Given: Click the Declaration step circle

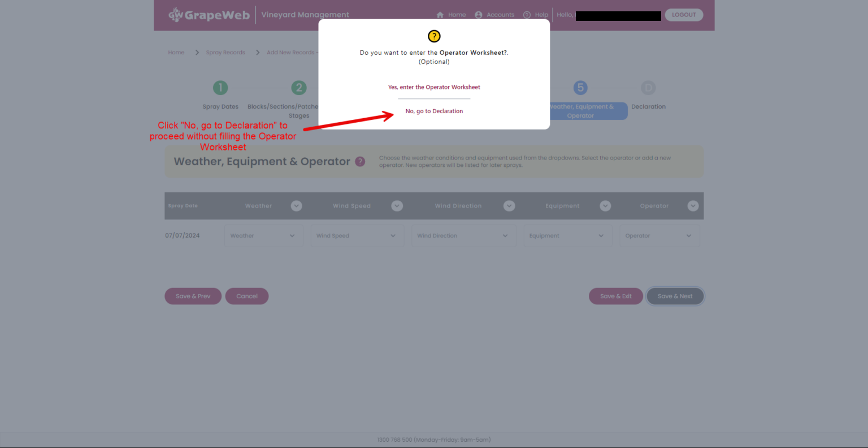Looking at the screenshot, I should coord(648,88).
